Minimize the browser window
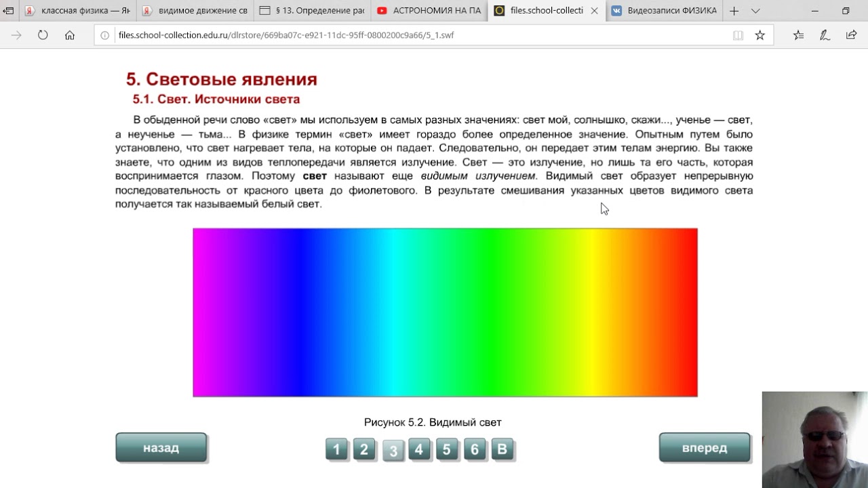Screen dimensions: 868x488 [x=814, y=11]
